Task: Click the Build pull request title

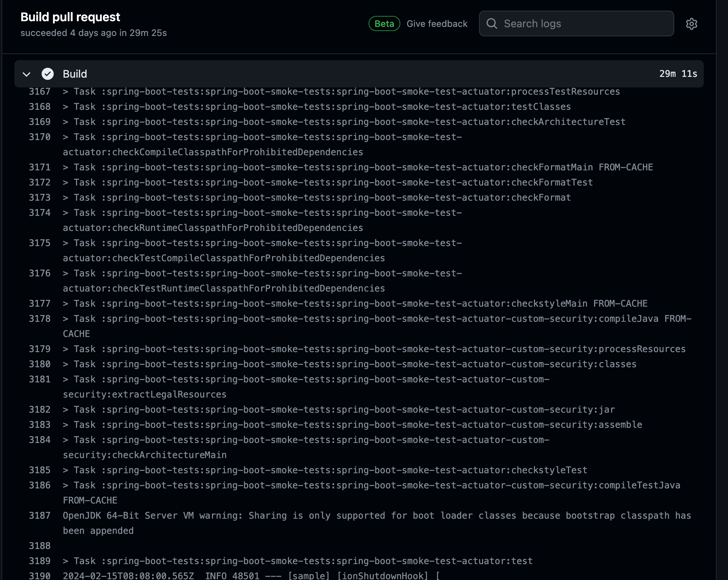Action: click(x=70, y=17)
